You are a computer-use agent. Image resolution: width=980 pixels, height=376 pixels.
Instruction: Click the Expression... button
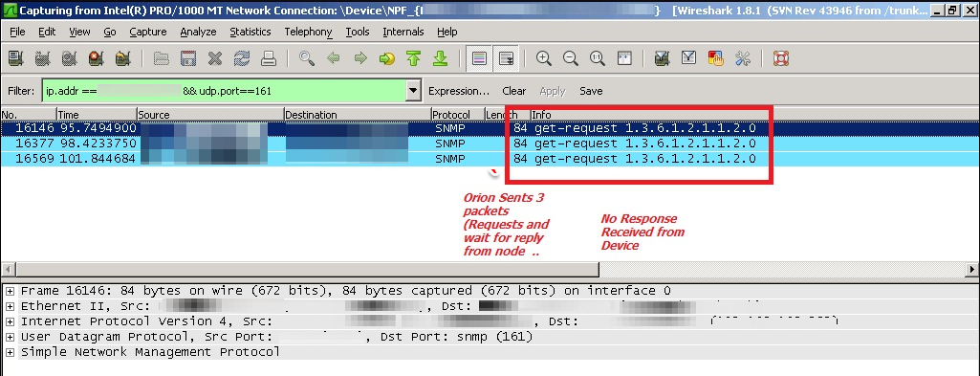tap(459, 91)
